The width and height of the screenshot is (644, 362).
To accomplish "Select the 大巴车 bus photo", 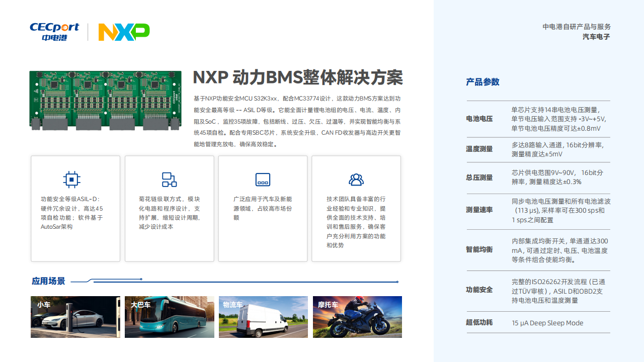I will pyautogui.click(x=170, y=317).
